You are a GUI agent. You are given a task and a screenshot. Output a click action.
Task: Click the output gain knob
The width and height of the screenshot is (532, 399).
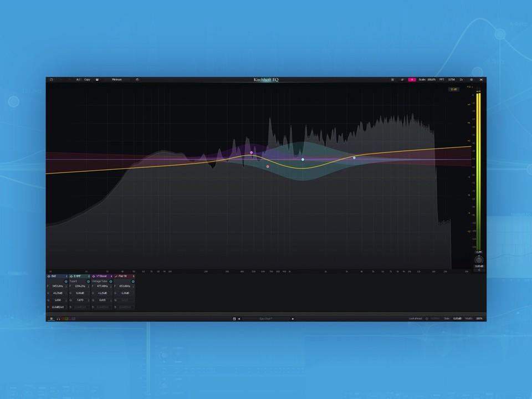[479, 260]
